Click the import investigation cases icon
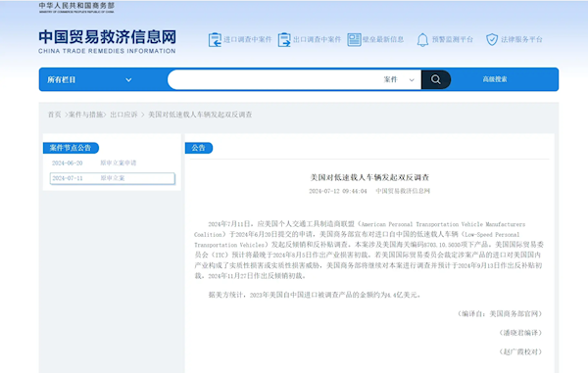 [x=215, y=40]
